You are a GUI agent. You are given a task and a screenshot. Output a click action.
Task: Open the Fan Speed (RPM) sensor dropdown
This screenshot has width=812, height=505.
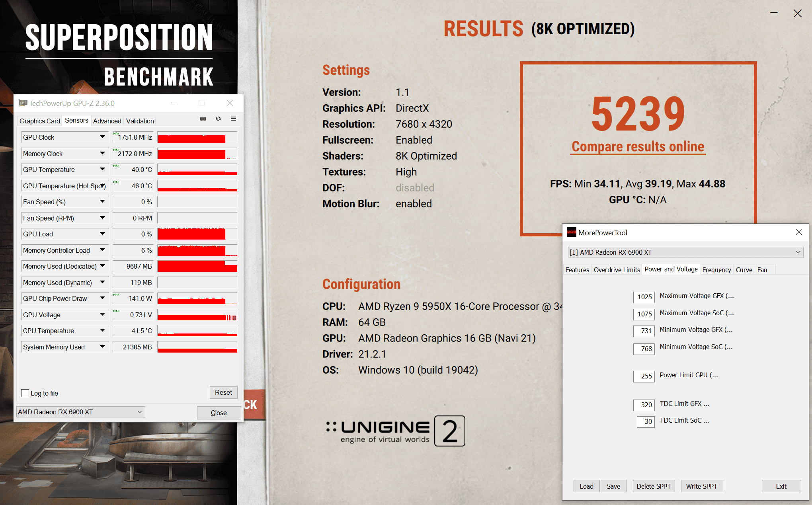coord(102,218)
